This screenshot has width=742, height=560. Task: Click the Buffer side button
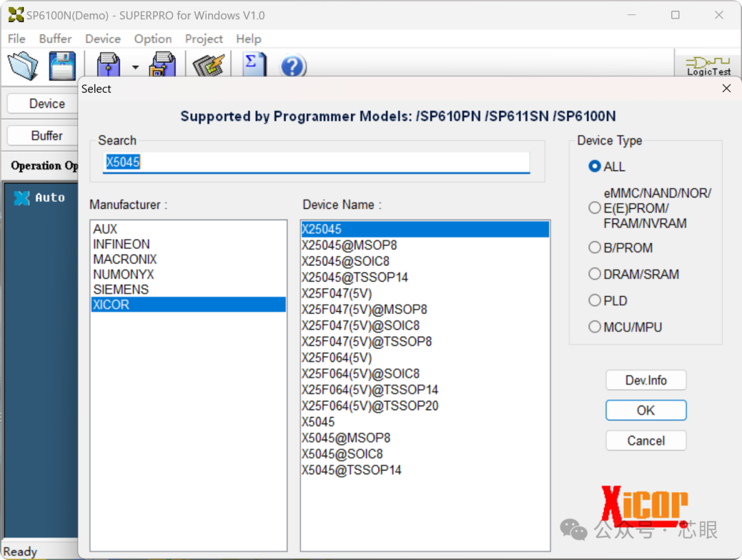pyautogui.click(x=43, y=136)
